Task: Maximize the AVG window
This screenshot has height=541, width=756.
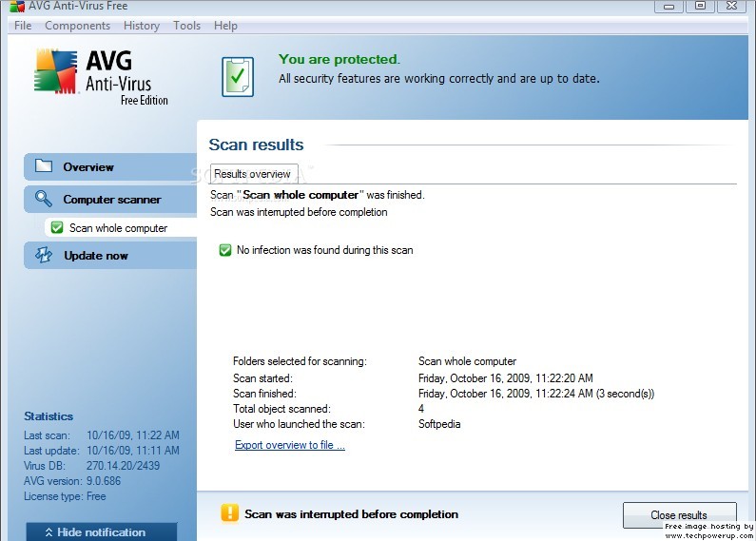Action: pos(700,6)
